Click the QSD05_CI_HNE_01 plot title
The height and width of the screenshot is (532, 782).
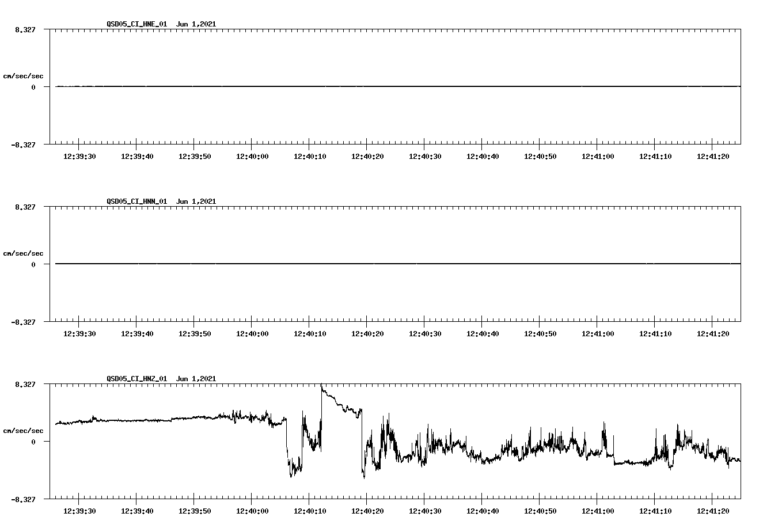click(161, 24)
